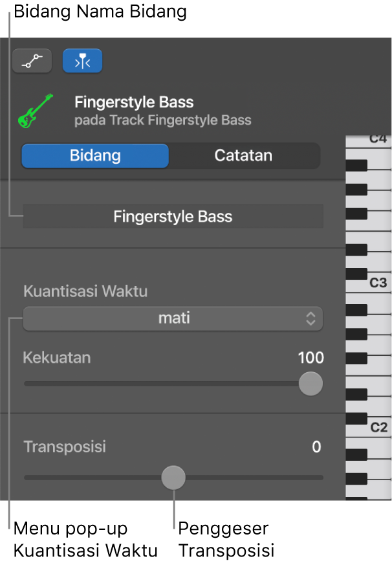Switch to the Catatan tab

(244, 155)
